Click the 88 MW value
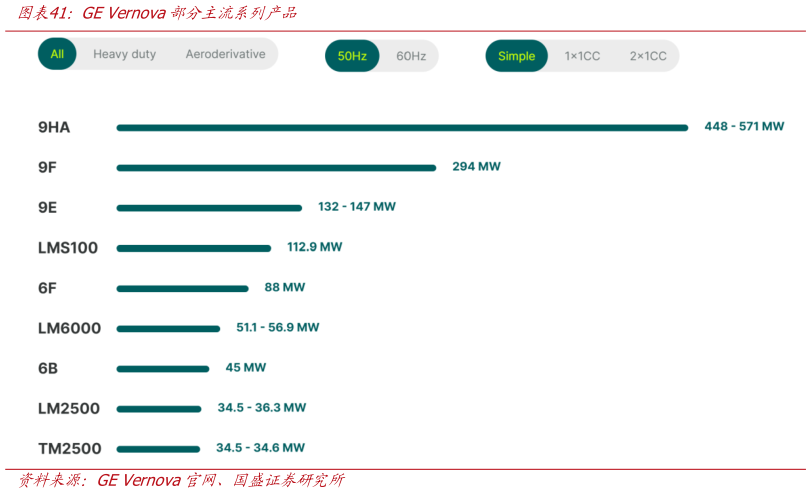Screen dimensions: 811x493 coord(284,287)
